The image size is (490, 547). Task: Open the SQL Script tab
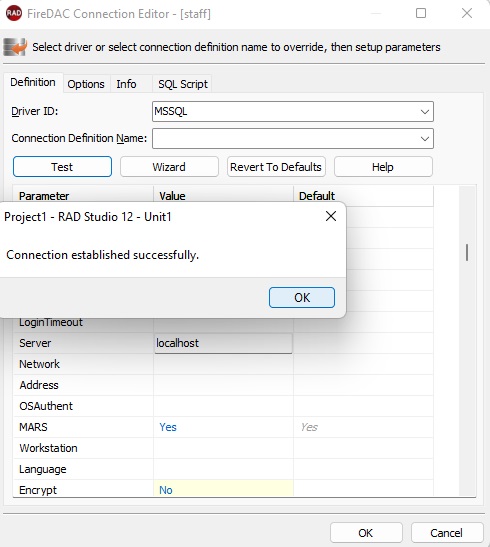click(183, 84)
